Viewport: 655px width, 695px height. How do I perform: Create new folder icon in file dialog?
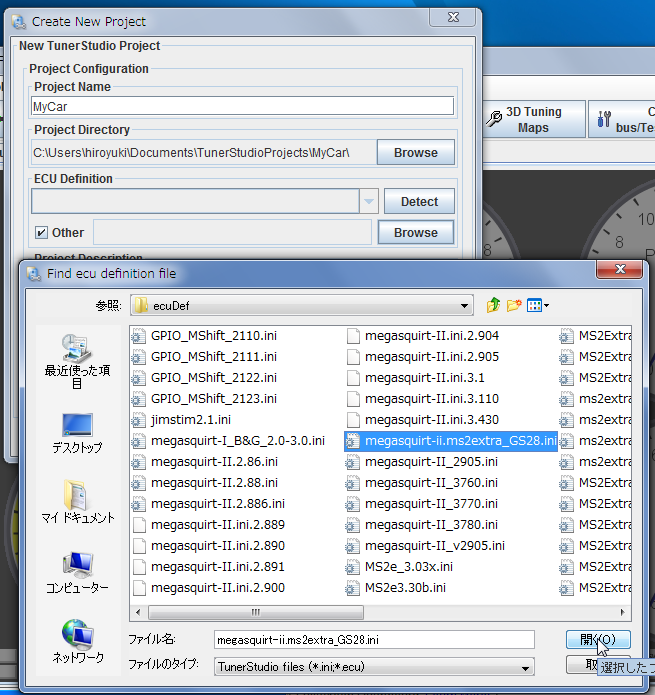point(514,305)
